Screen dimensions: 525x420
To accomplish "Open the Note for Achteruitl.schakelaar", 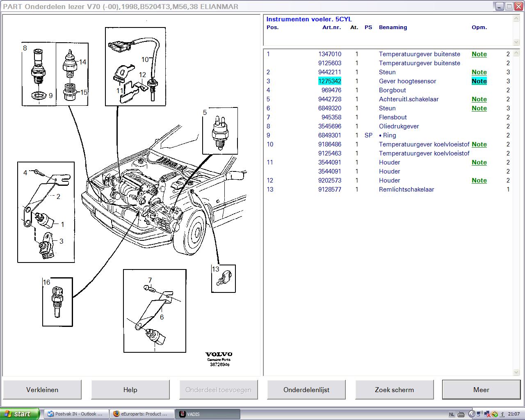I will point(479,99).
